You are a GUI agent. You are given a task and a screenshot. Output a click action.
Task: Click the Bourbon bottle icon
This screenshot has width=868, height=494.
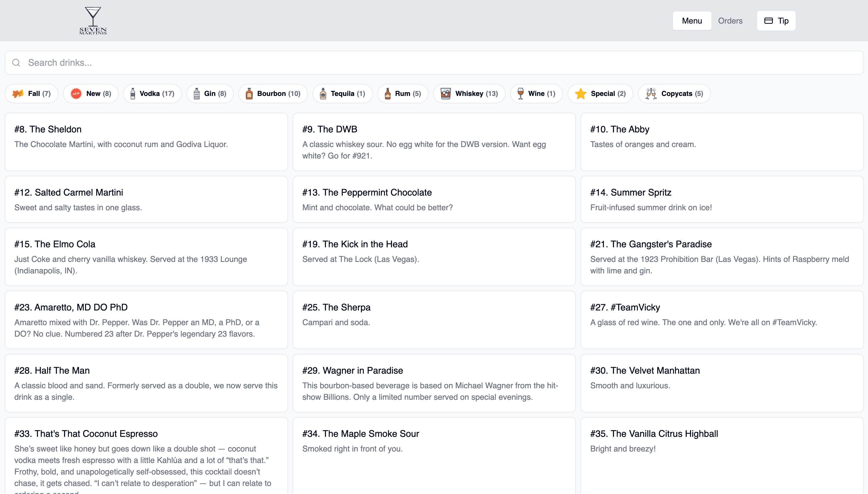coord(250,93)
